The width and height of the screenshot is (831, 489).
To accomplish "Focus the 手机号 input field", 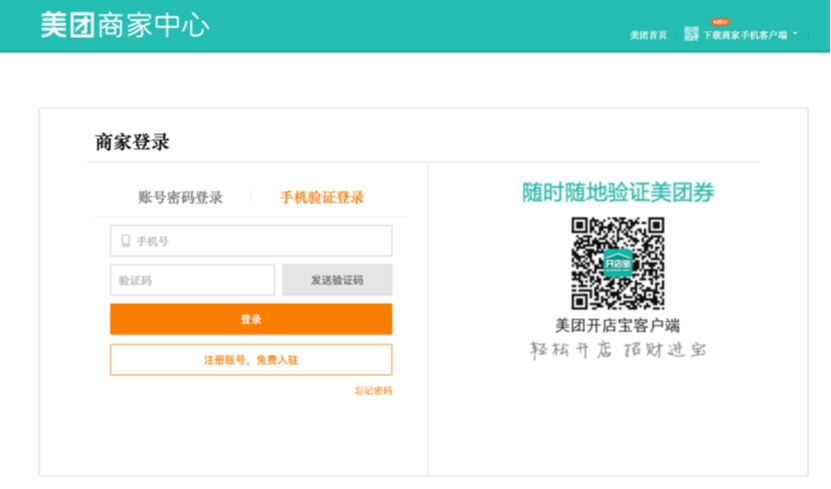I will (x=251, y=241).
